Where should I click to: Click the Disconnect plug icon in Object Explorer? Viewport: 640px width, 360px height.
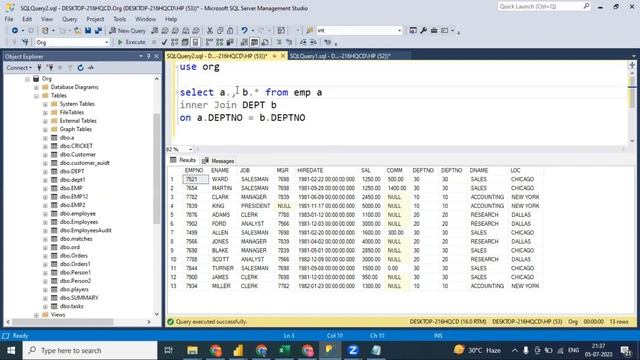point(50,68)
